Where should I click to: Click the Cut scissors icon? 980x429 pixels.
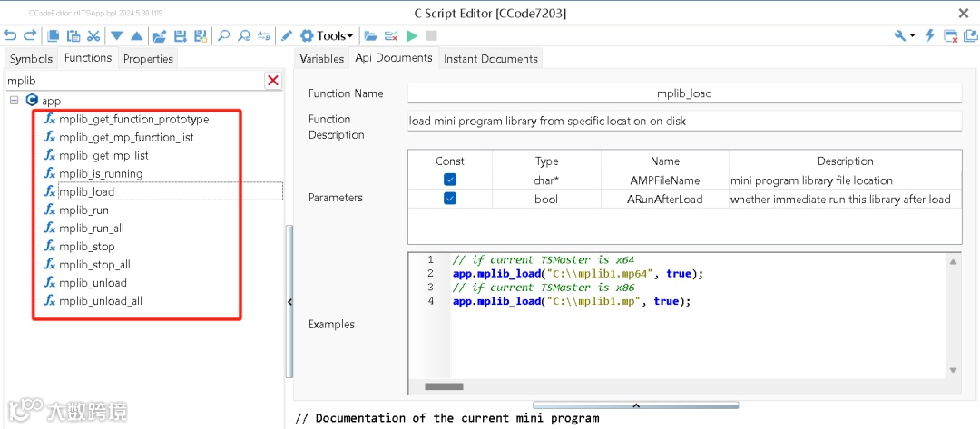93,35
